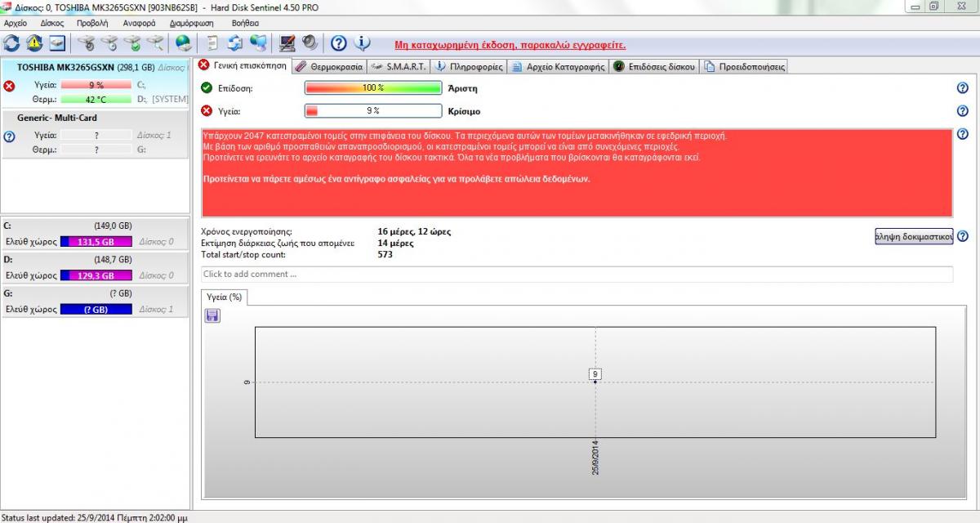Click the unregistered version red link

(510, 45)
